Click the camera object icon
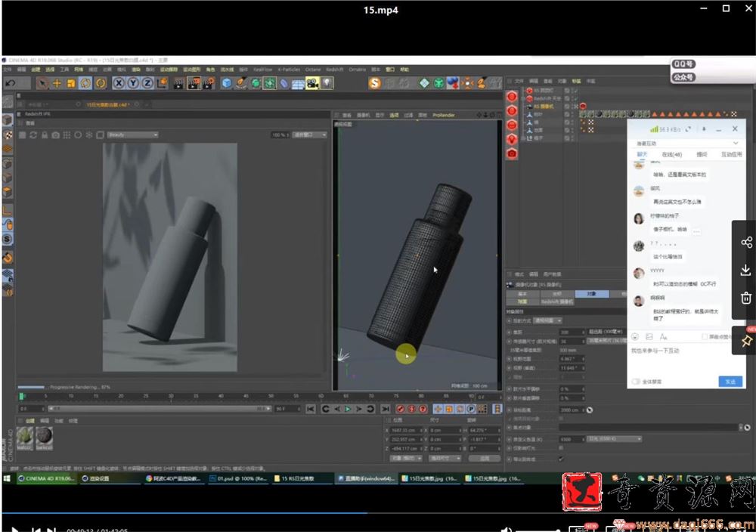The height and width of the screenshot is (532, 756). (x=312, y=83)
